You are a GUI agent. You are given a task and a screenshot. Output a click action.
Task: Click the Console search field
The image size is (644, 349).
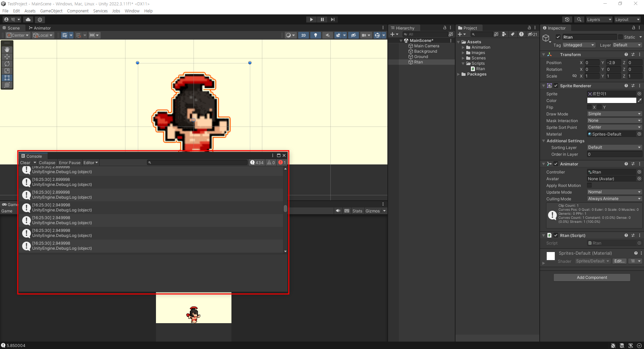(197, 163)
